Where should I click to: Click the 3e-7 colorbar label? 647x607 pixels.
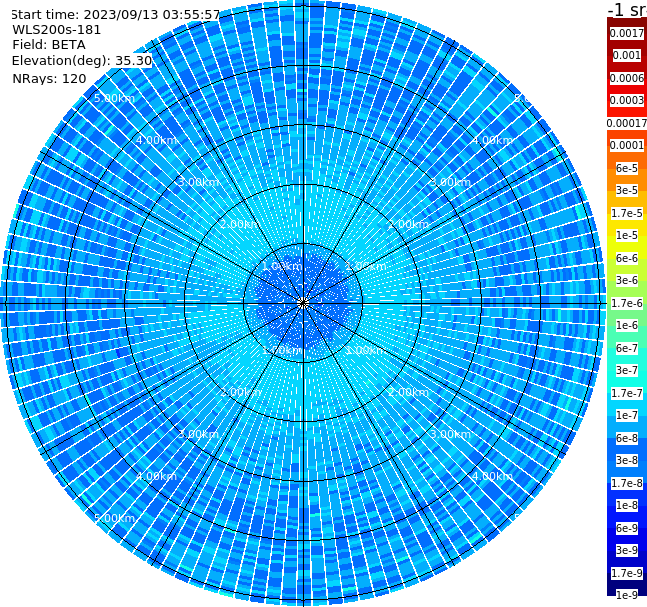click(627, 370)
